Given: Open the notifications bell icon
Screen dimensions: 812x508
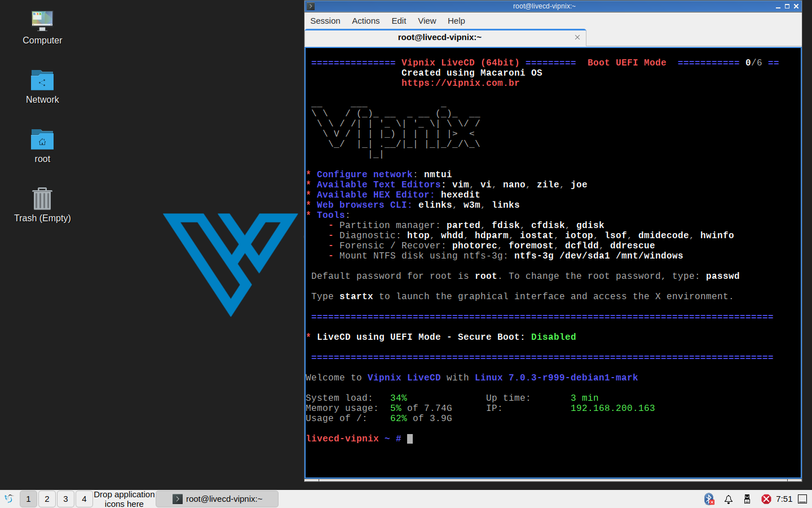Looking at the screenshot, I should (x=729, y=499).
